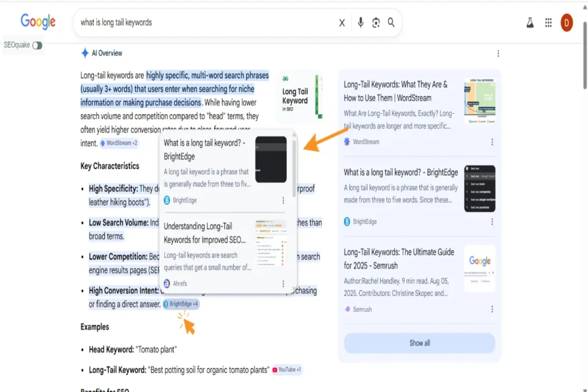Click the 'Long-Tail Keyword:' example text

(117, 370)
